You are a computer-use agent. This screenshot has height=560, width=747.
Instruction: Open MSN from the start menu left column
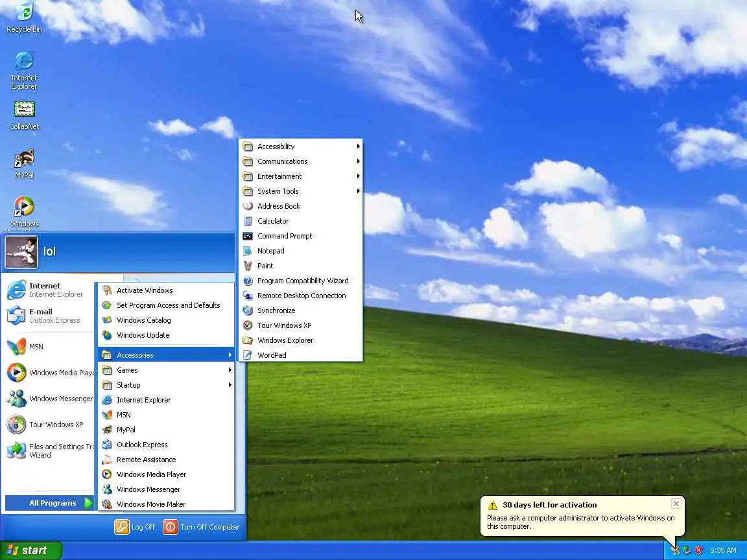point(49,347)
